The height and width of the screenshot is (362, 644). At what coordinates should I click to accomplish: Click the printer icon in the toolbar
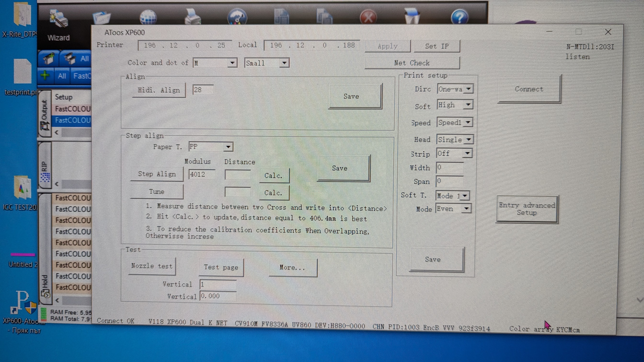[192, 17]
